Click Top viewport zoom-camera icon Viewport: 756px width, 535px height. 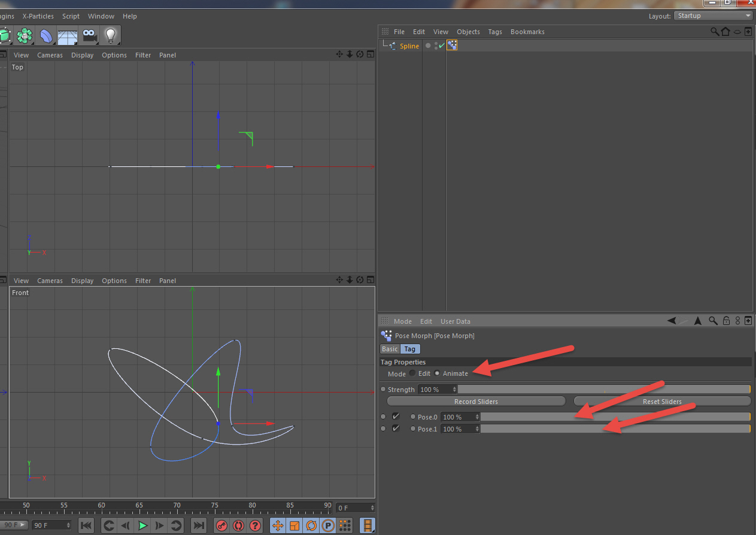coord(350,54)
